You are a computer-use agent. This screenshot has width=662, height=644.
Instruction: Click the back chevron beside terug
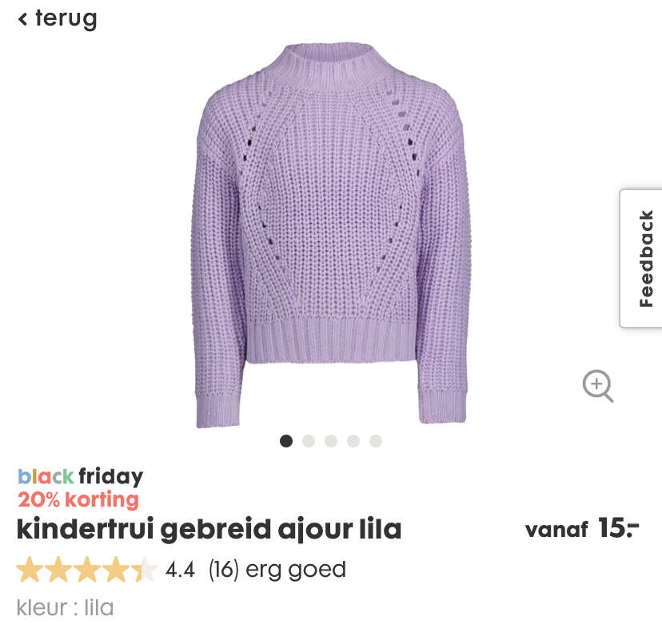click(23, 19)
